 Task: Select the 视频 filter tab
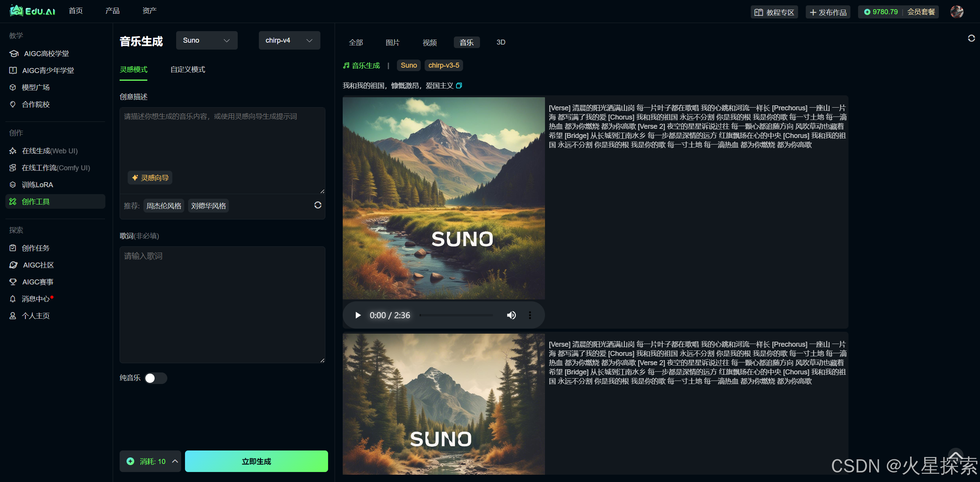430,42
